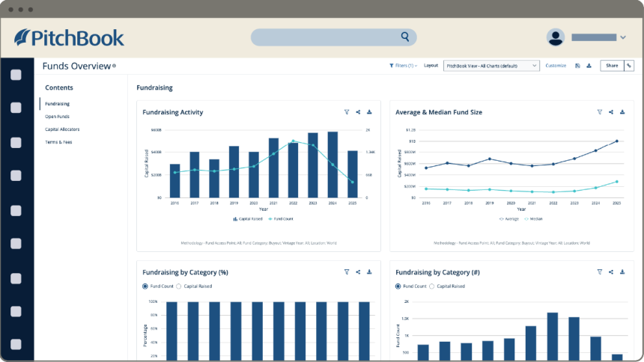Screen dimensions: 644x362
Task: Share the Average & Median Fund Size chart
Action: (x=611, y=112)
